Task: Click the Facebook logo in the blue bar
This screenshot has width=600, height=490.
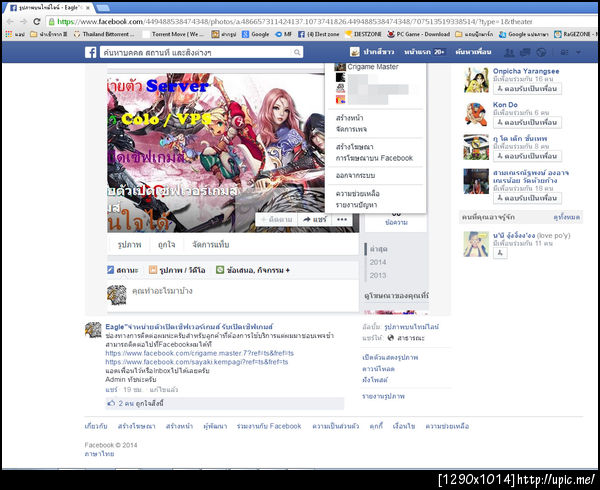Action: coord(90,52)
